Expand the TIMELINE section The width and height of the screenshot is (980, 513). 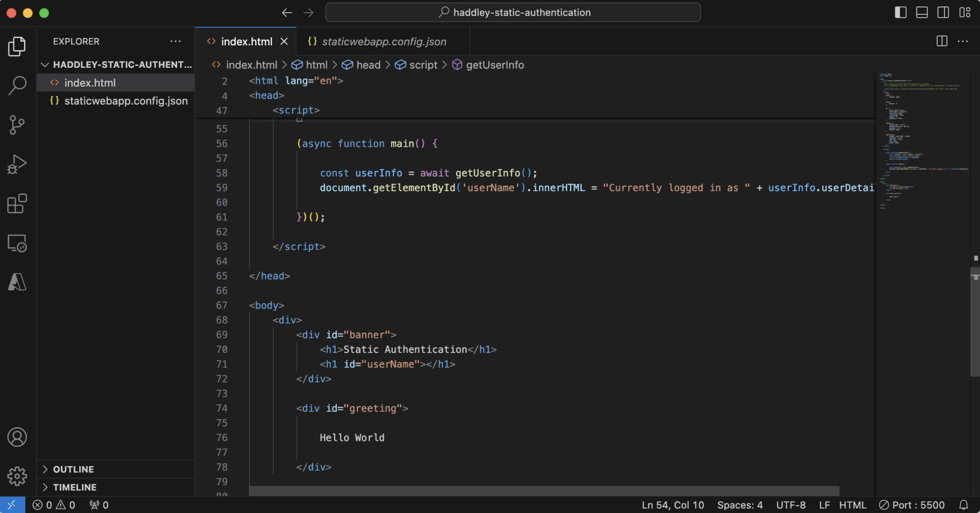pos(74,487)
